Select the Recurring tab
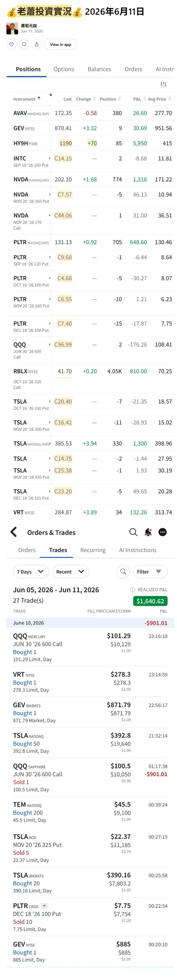The image size is (177, 980). tap(93, 550)
